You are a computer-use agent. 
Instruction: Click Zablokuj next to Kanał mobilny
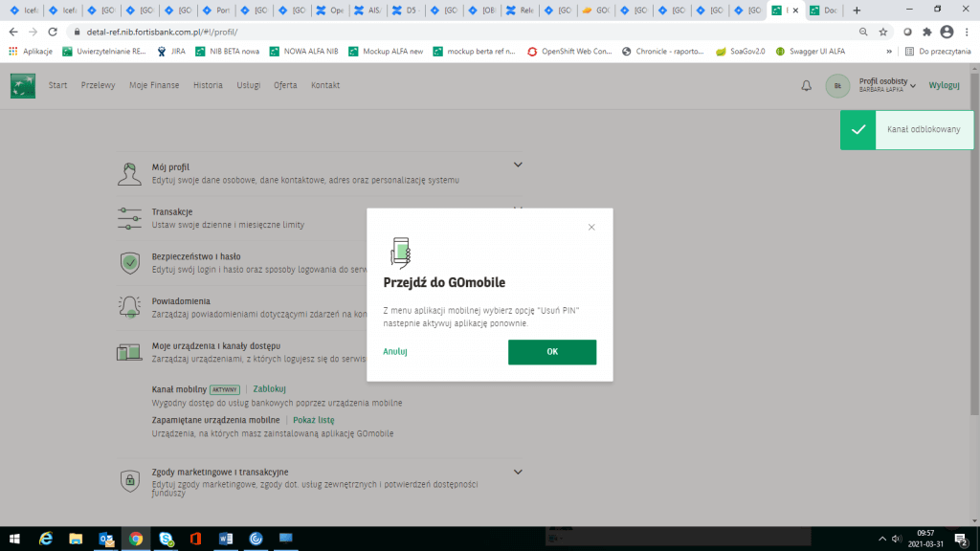coord(269,389)
